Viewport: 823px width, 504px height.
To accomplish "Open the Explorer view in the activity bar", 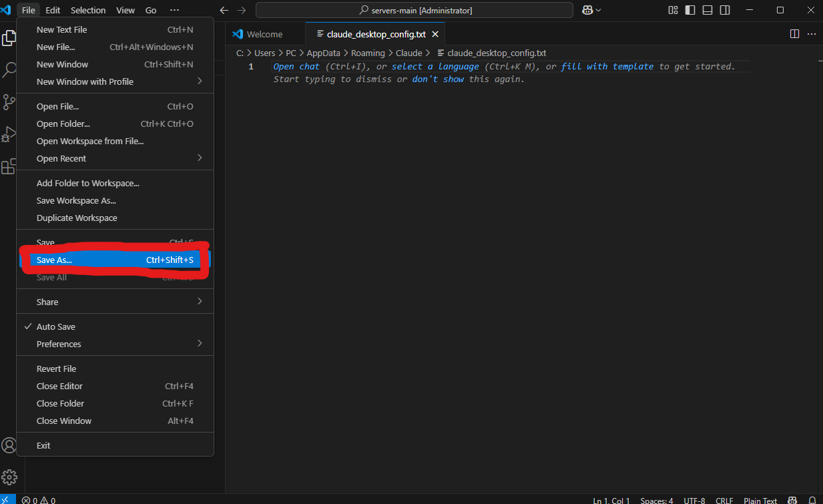I will tap(9, 38).
